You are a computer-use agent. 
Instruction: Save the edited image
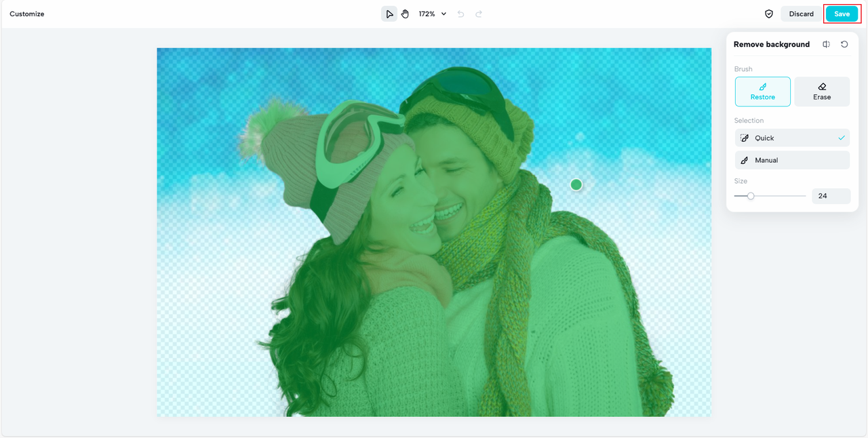(x=842, y=14)
